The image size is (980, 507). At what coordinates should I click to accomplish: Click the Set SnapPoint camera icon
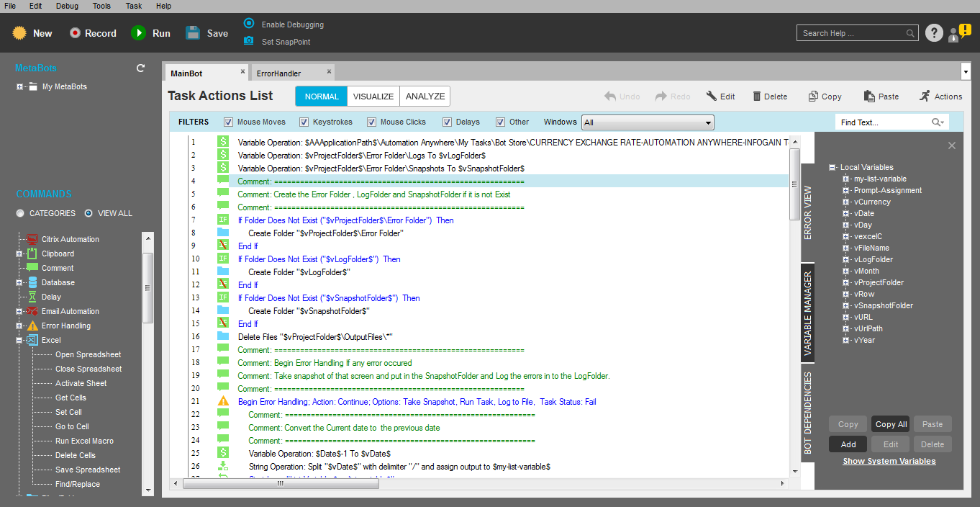249,41
